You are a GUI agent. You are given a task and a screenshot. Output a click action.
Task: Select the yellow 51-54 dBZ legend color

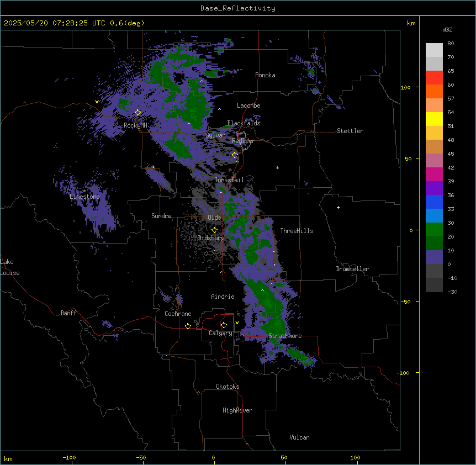[434, 119]
